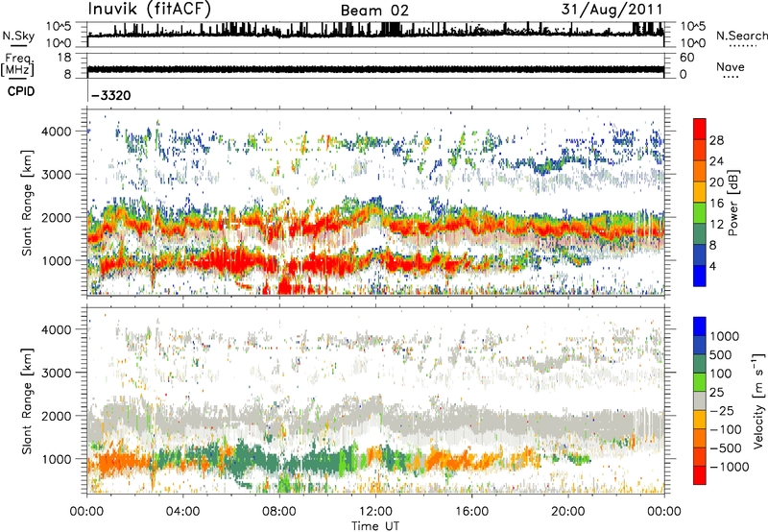Click the "28" label on power colorbar
This screenshot has width=768, height=532.
(x=716, y=140)
